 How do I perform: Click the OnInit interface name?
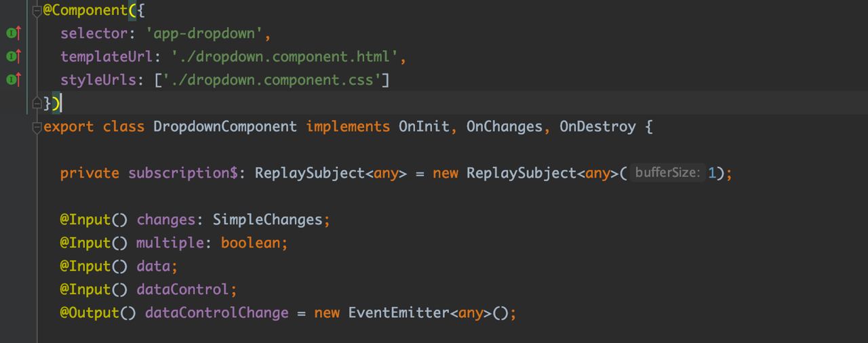coord(424,127)
